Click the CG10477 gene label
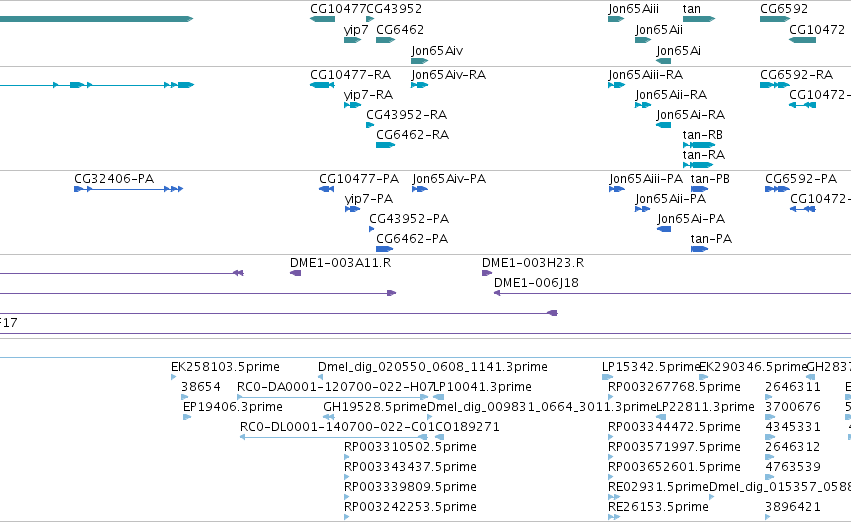The height and width of the screenshot is (522, 851). [x=338, y=9]
